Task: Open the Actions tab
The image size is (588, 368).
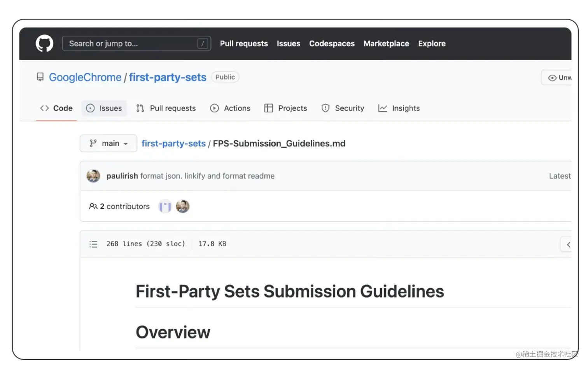Action: tap(230, 108)
